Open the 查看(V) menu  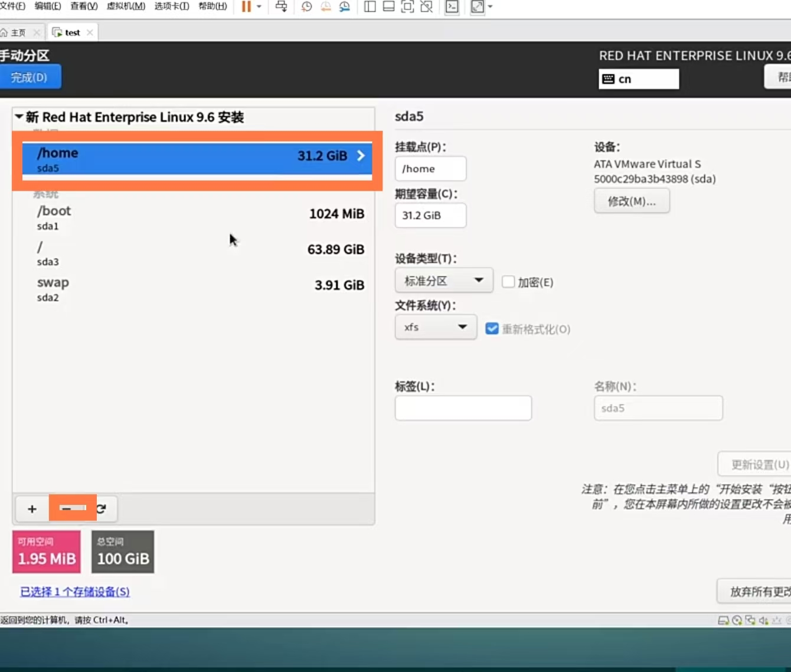click(x=84, y=6)
